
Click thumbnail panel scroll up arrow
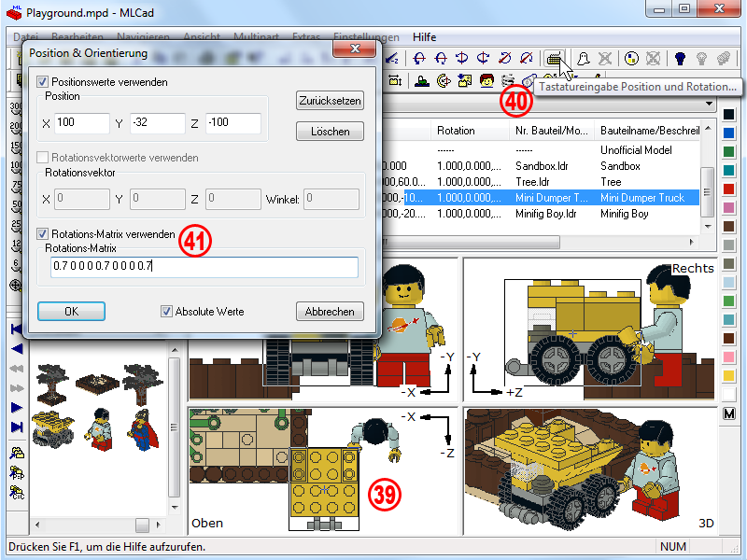(175, 351)
